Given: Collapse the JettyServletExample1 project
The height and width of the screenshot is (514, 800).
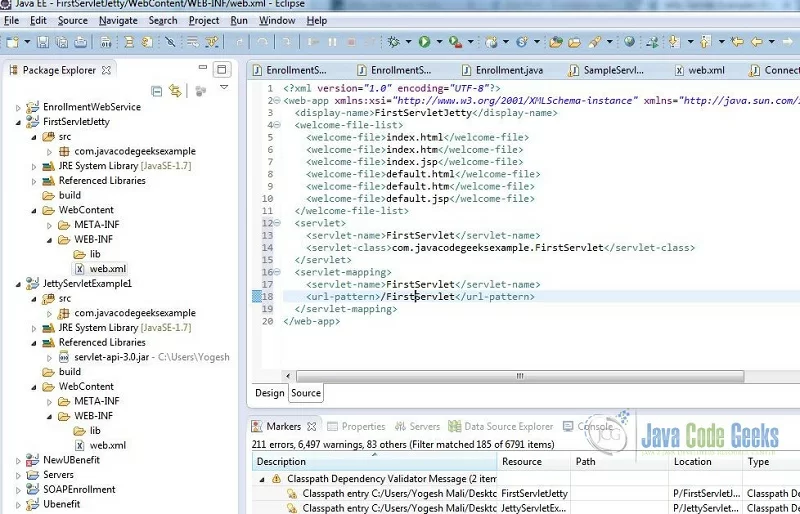Looking at the screenshot, I should pos(18,284).
